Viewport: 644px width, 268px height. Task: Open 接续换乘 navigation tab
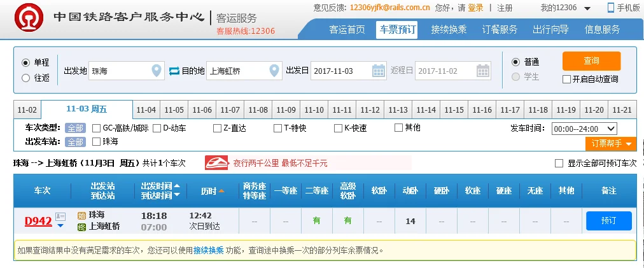click(x=449, y=29)
